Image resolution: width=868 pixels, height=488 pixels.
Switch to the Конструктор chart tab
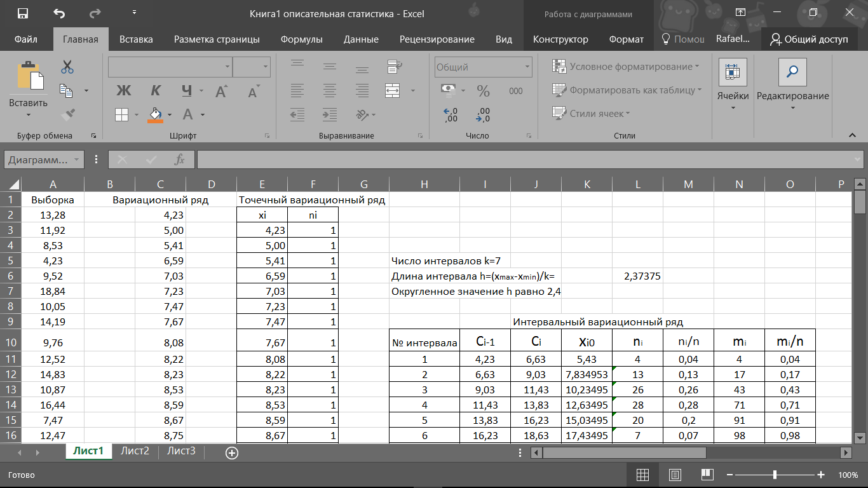[x=560, y=39]
